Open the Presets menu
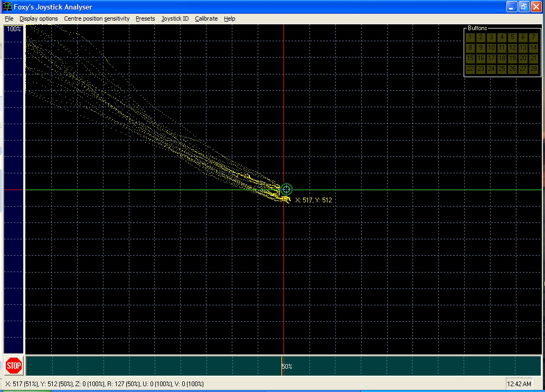 tap(145, 18)
